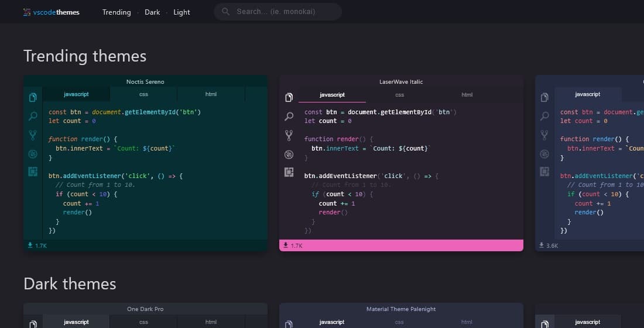Switch Noctis Sereno preview to html tab
This screenshot has height=328, width=644.
(211, 94)
